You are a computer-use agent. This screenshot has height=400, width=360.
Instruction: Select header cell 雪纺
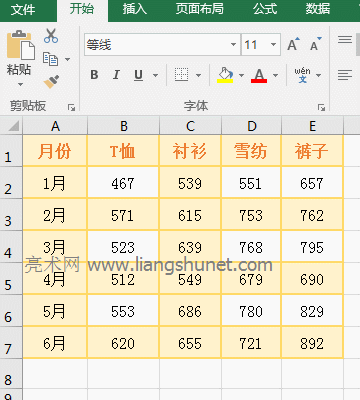(251, 151)
